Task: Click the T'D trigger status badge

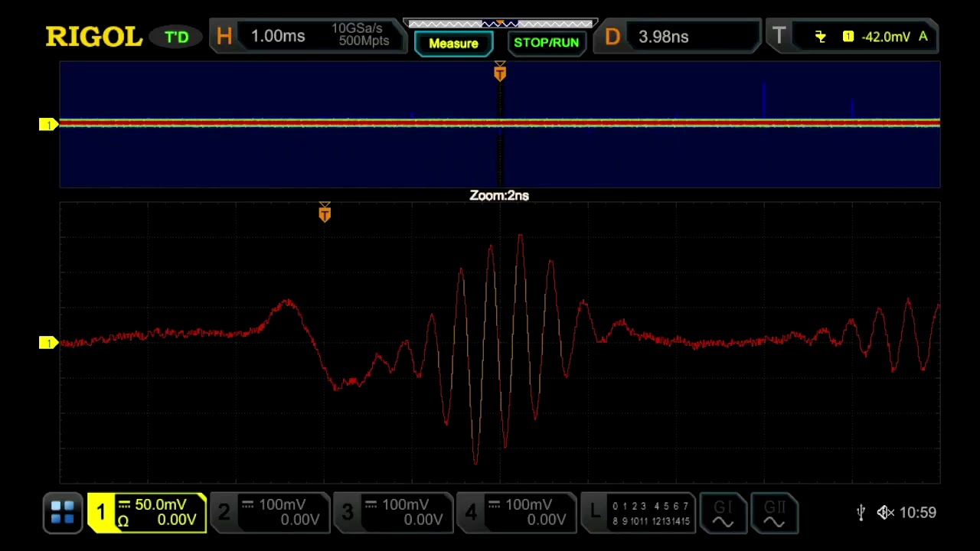Action: 177,37
